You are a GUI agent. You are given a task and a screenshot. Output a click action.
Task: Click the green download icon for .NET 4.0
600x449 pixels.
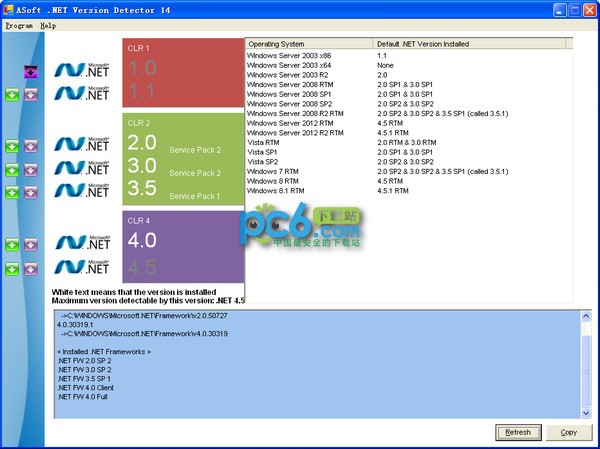(x=12, y=244)
